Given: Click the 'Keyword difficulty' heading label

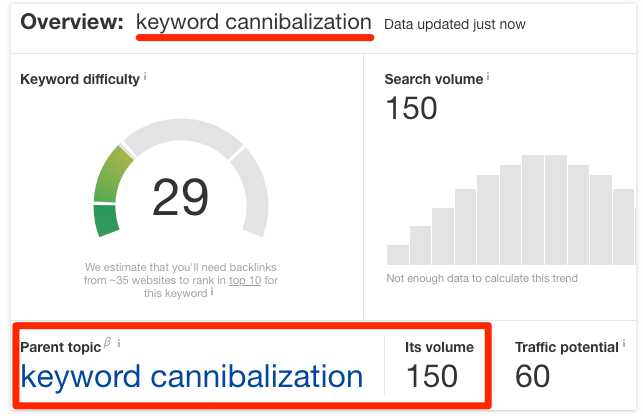Looking at the screenshot, I should [x=80, y=79].
